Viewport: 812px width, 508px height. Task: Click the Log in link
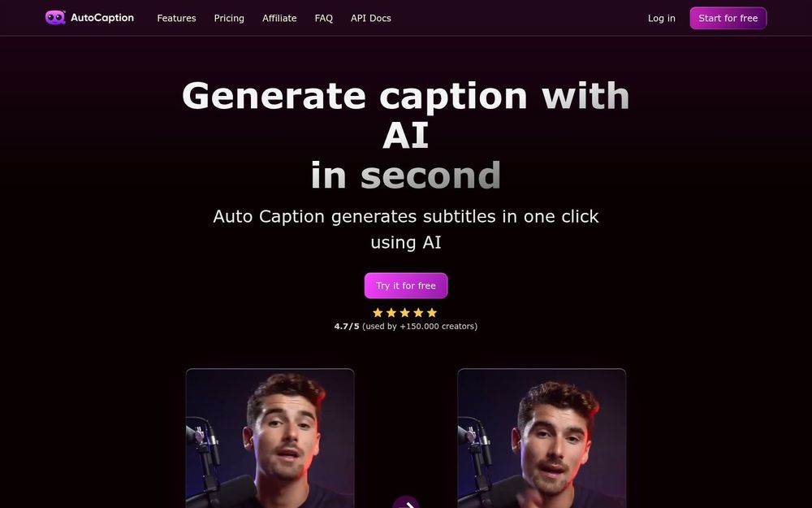661,18
